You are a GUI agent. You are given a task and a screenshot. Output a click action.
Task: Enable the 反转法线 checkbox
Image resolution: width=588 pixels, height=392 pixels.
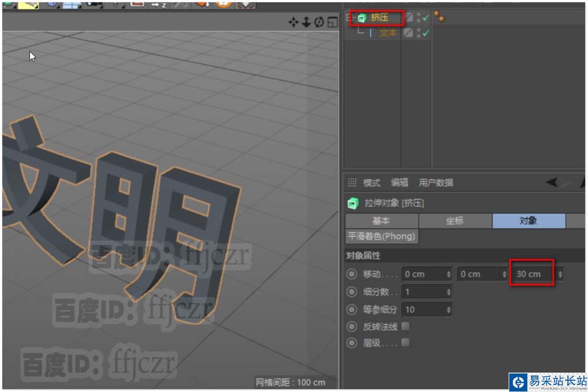(405, 326)
